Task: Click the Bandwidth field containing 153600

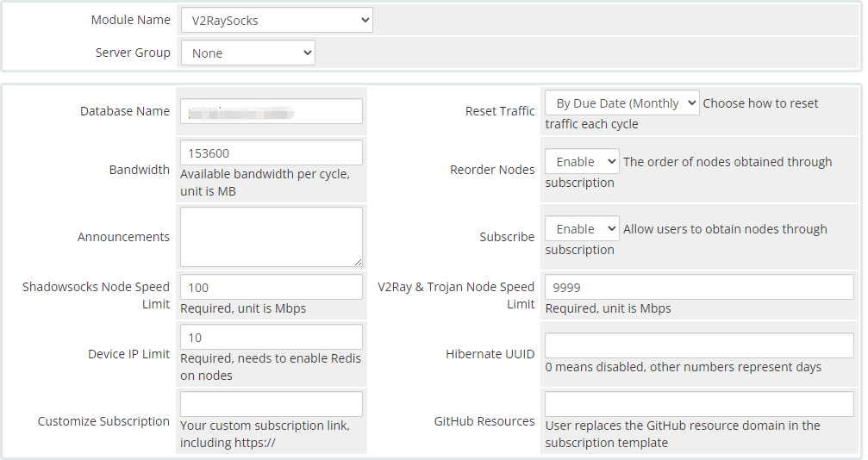Action: (272, 153)
